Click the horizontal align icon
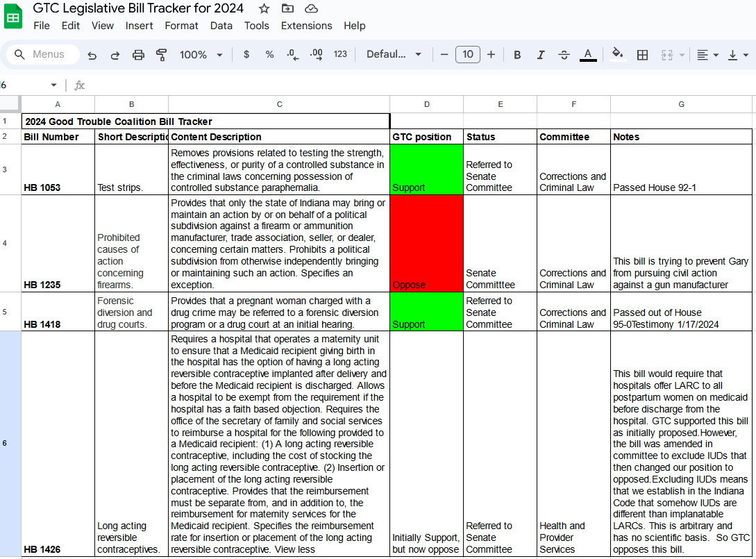Image resolution: width=756 pixels, height=559 pixels. (x=703, y=55)
